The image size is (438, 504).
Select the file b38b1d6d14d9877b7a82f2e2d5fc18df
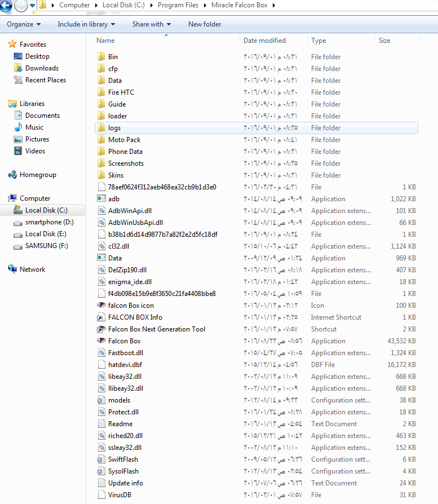(x=162, y=235)
